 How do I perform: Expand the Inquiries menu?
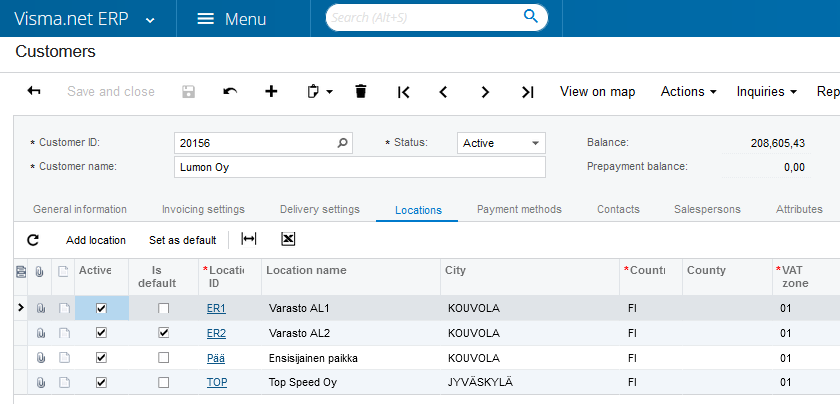click(767, 92)
